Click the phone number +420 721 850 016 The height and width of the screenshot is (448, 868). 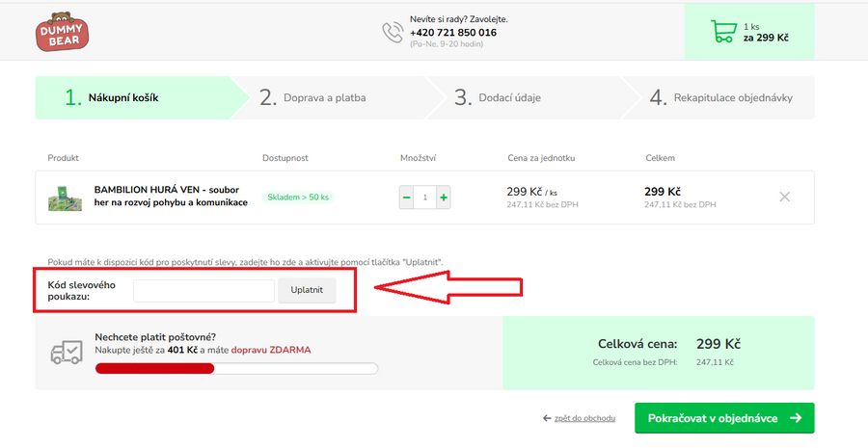(x=452, y=32)
